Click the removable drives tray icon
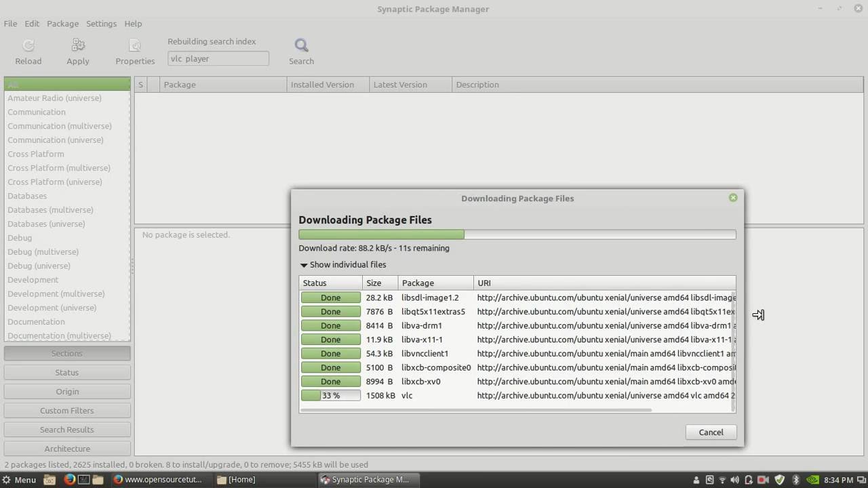 click(710, 480)
